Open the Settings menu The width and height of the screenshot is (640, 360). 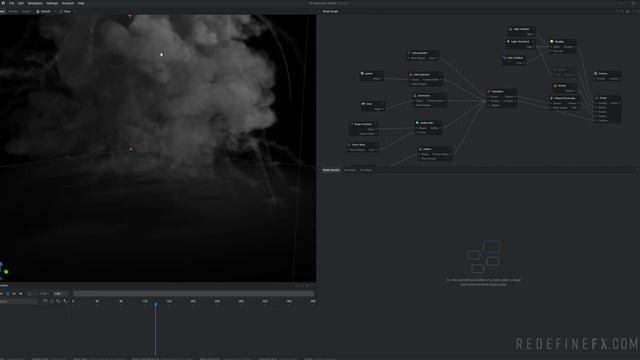point(52,3)
